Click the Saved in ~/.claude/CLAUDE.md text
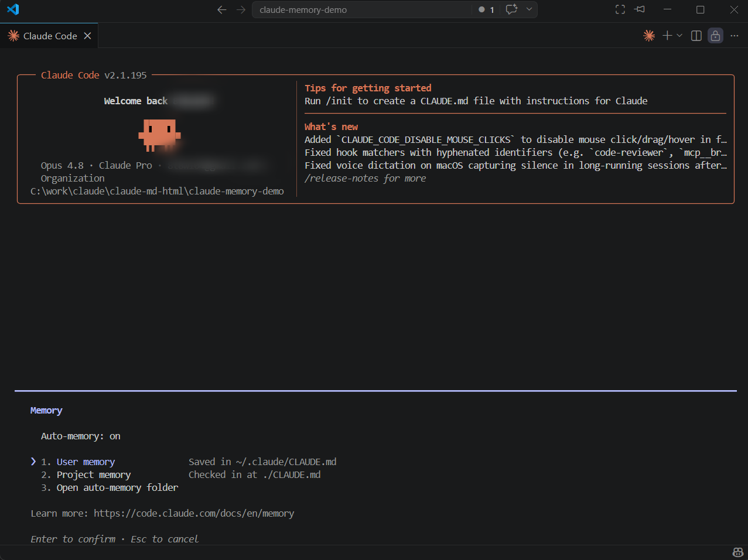This screenshot has width=748, height=560. point(262,462)
